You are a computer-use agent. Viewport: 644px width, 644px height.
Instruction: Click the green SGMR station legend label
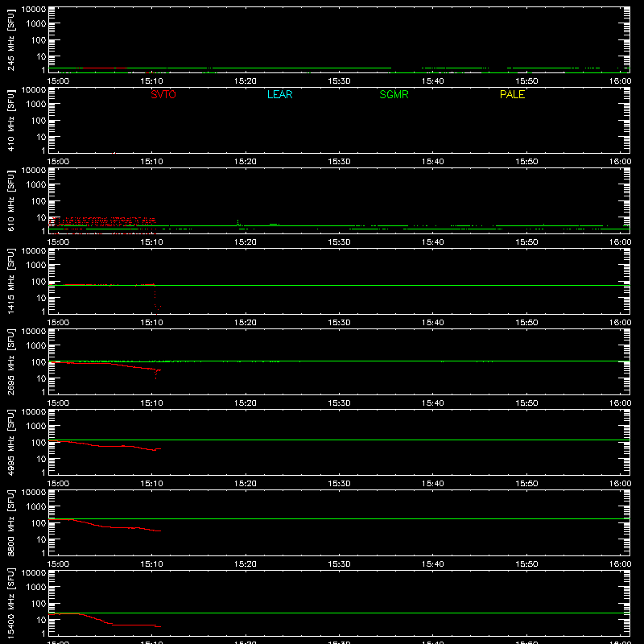[394, 94]
